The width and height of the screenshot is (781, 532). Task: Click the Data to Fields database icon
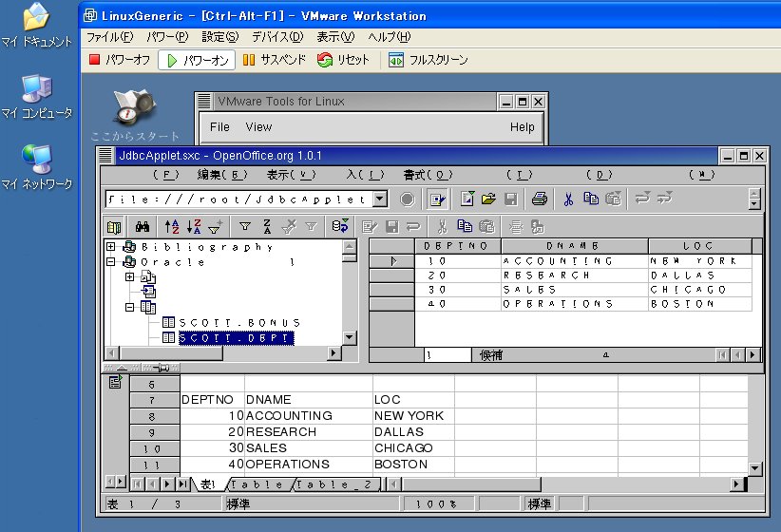click(x=340, y=227)
